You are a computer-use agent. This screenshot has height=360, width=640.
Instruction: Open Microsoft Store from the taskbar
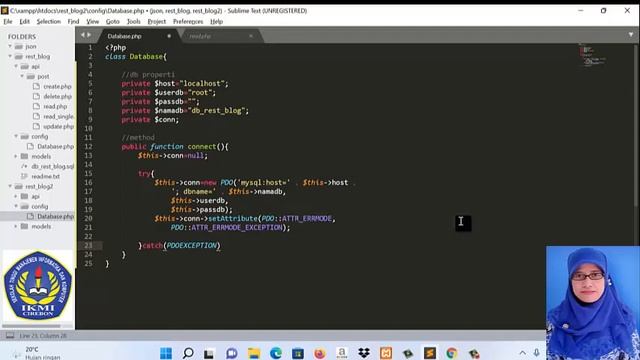click(298, 353)
